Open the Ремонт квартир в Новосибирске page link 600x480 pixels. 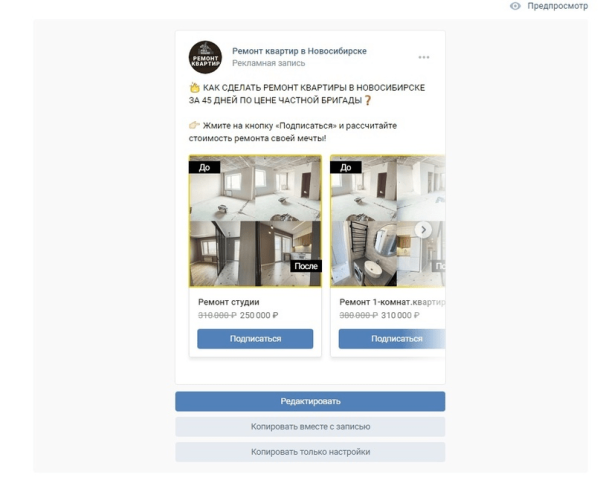[299, 51]
